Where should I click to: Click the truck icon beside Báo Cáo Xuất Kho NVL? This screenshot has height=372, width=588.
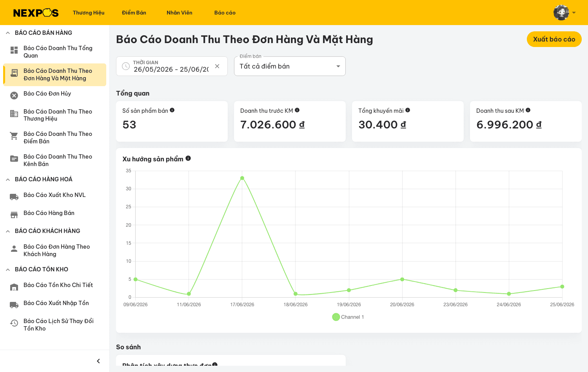pyautogui.click(x=14, y=197)
